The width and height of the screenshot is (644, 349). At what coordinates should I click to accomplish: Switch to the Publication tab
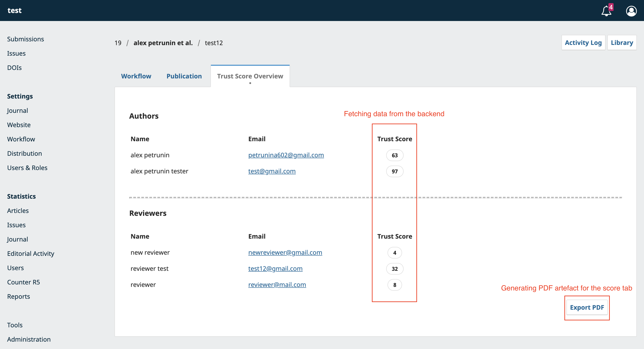tap(184, 76)
